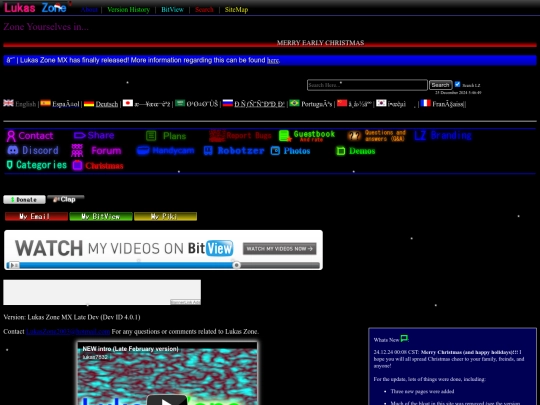Click the Share icon link
Image resolution: width=540 pixels, height=405 pixels.
coord(94,135)
